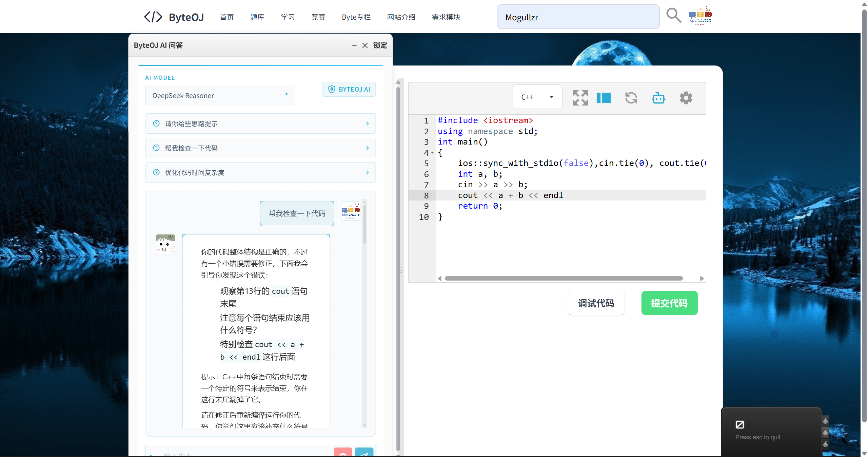This screenshot has width=868, height=457.
Task: Open the 题库 menu item
Action: (x=257, y=17)
